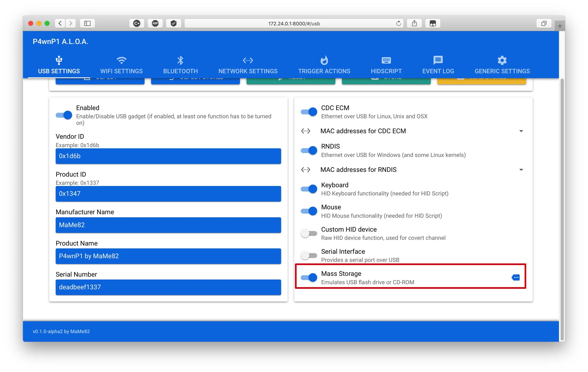
Task: Toggle the Safari sidebar icon
Action: click(87, 24)
